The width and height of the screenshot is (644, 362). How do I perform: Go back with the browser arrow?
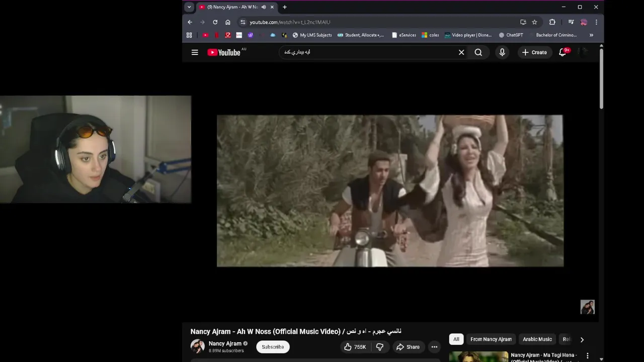(190, 22)
